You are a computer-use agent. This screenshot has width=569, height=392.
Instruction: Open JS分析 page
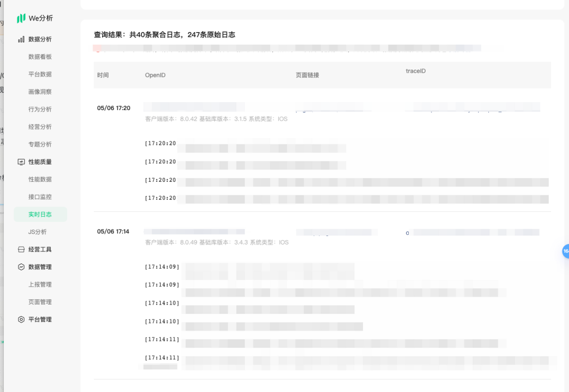click(37, 232)
